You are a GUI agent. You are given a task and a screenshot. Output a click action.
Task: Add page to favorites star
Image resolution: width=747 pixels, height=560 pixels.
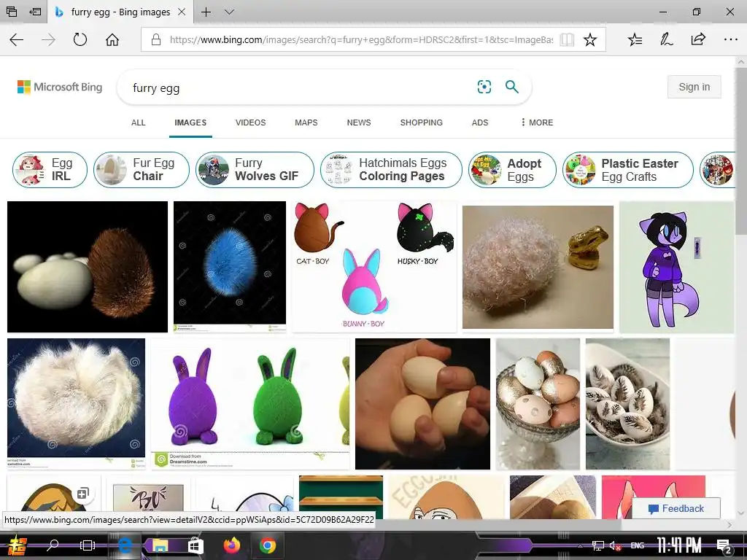(589, 39)
